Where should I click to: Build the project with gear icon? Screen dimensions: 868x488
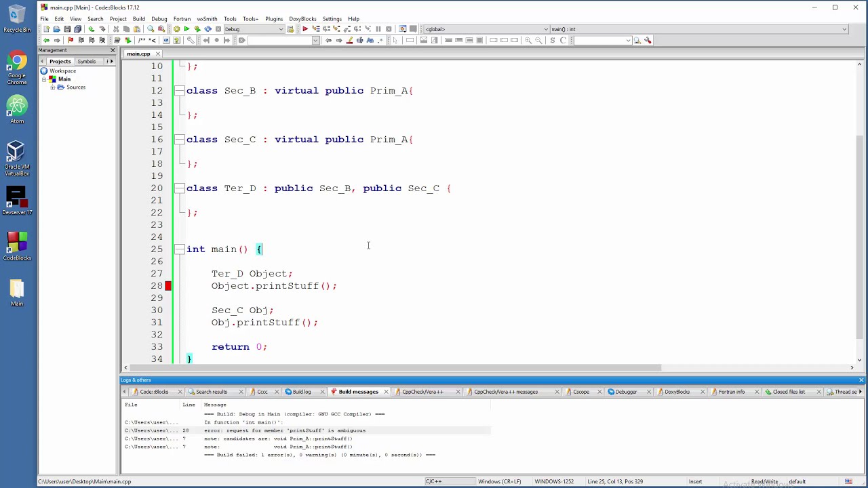(x=176, y=29)
